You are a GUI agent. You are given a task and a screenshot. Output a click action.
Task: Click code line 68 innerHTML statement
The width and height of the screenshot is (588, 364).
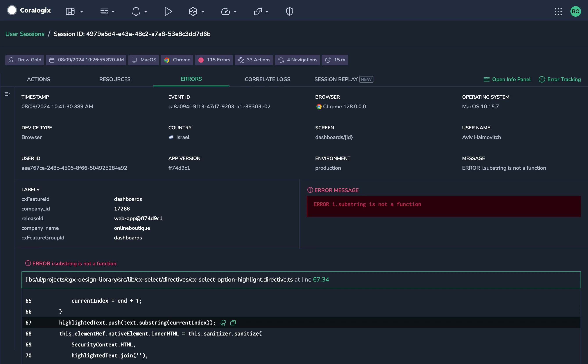coord(160,334)
